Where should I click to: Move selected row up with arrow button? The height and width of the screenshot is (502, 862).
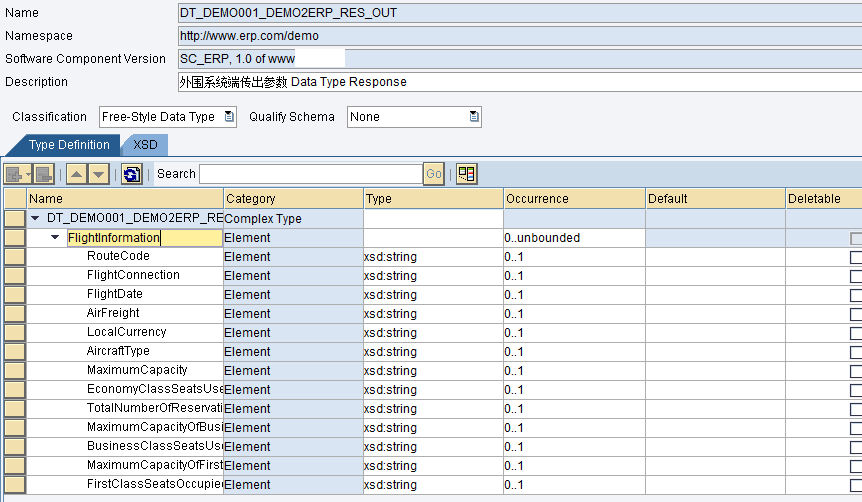pyautogui.click(x=76, y=174)
